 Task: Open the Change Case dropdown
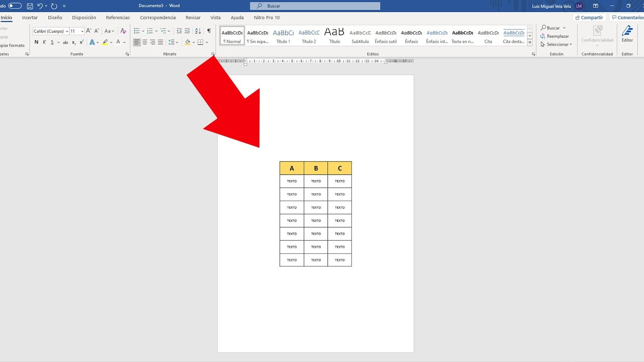[x=110, y=31]
